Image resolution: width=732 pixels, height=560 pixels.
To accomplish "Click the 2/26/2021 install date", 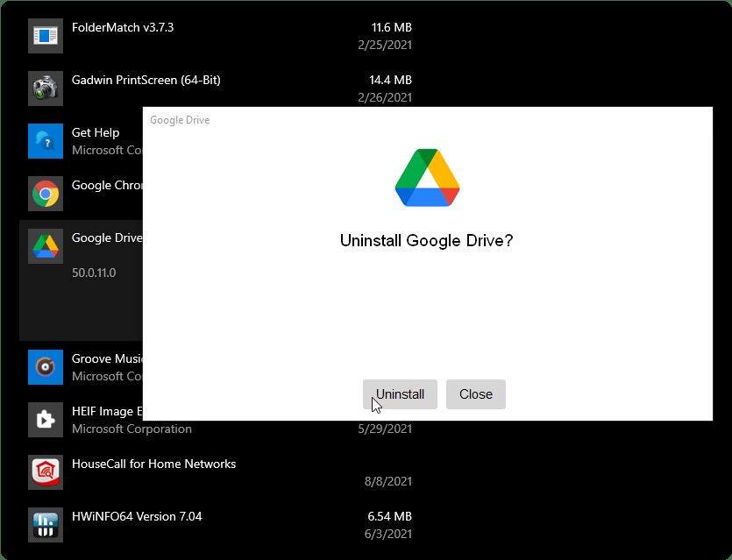I will point(385,97).
